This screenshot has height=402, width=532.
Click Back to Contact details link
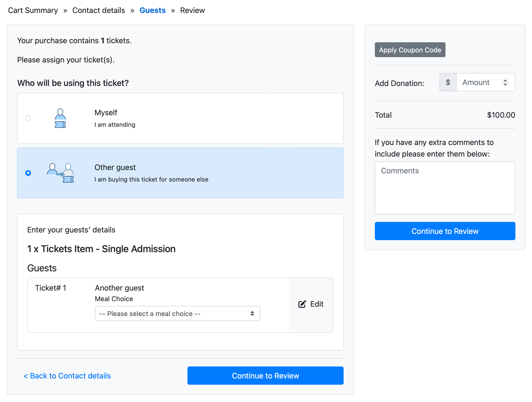point(67,376)
